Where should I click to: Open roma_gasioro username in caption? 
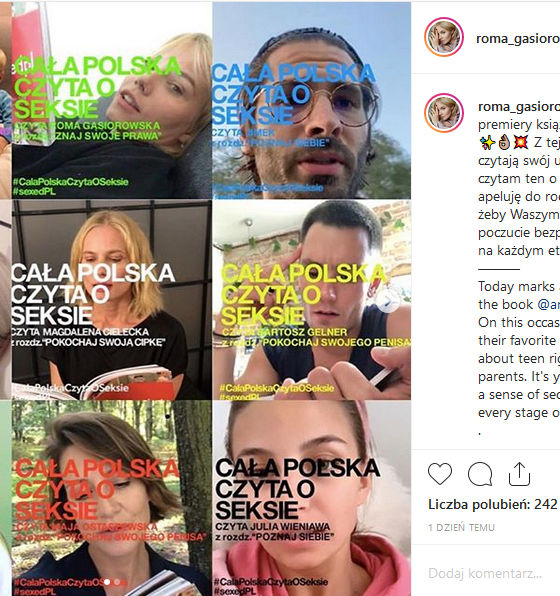519,107
